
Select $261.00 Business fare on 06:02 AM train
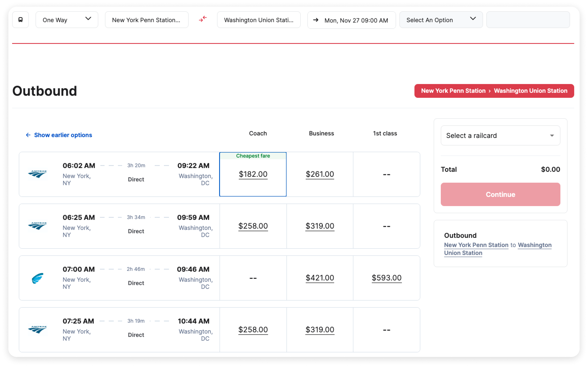point(320,174)
